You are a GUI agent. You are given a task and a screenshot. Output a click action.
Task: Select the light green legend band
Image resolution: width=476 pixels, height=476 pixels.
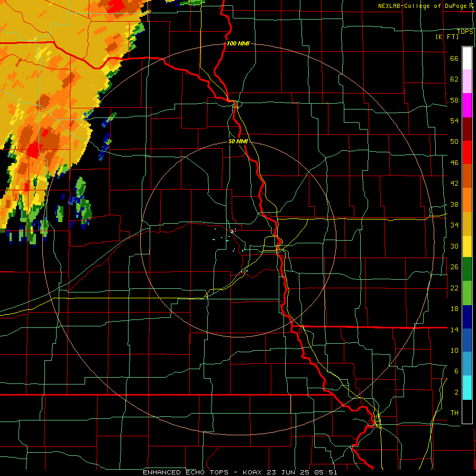(467, 293)
